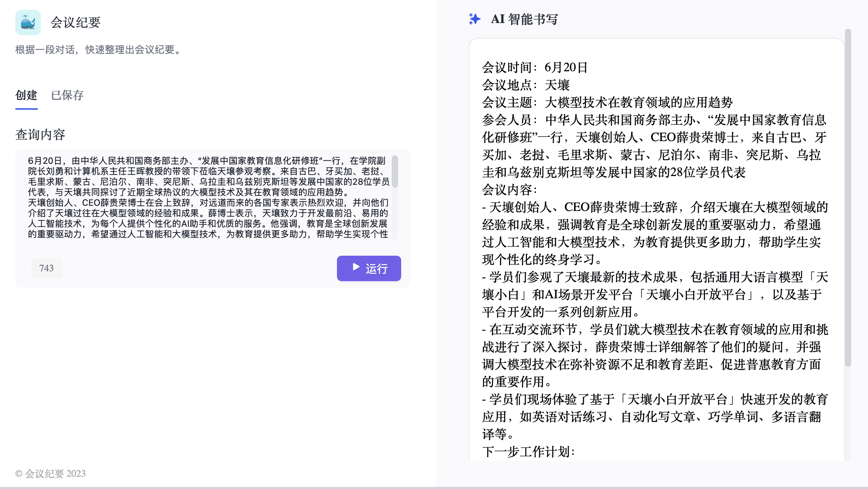Viewport: 868px width, 489px height.
Task: Click the AI 智能书写 heading
Action: pos(524,19)
